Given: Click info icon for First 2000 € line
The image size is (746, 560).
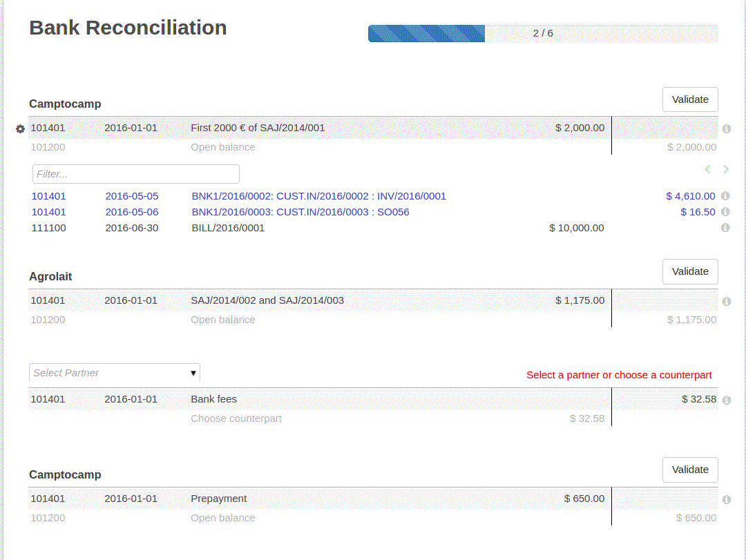Looking at the screenshot, I should [726, 129].
